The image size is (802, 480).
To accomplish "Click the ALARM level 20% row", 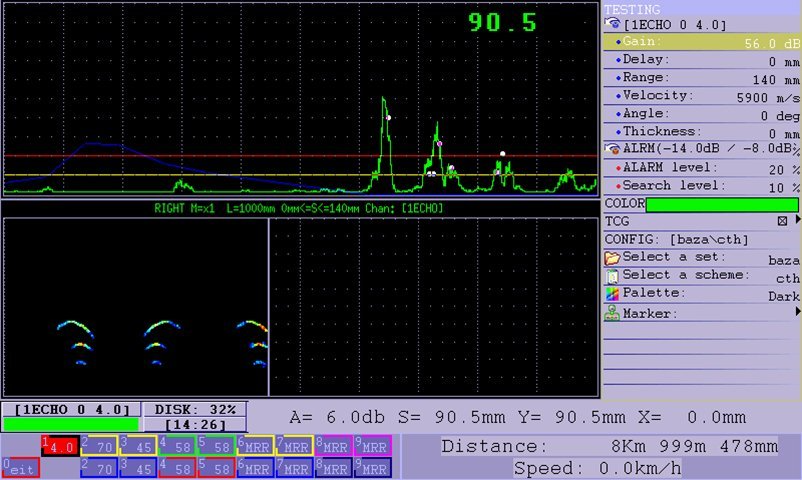I will [700, 167].
